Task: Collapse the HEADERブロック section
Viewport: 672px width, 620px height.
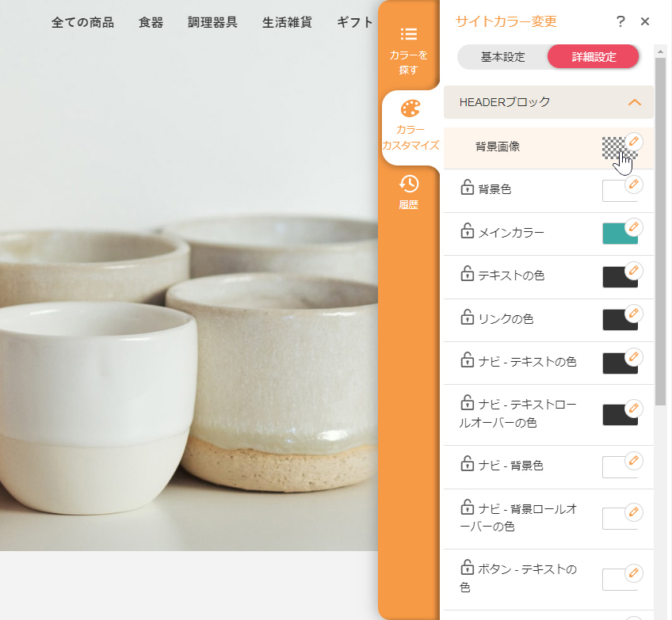Action: click(634, 102)
